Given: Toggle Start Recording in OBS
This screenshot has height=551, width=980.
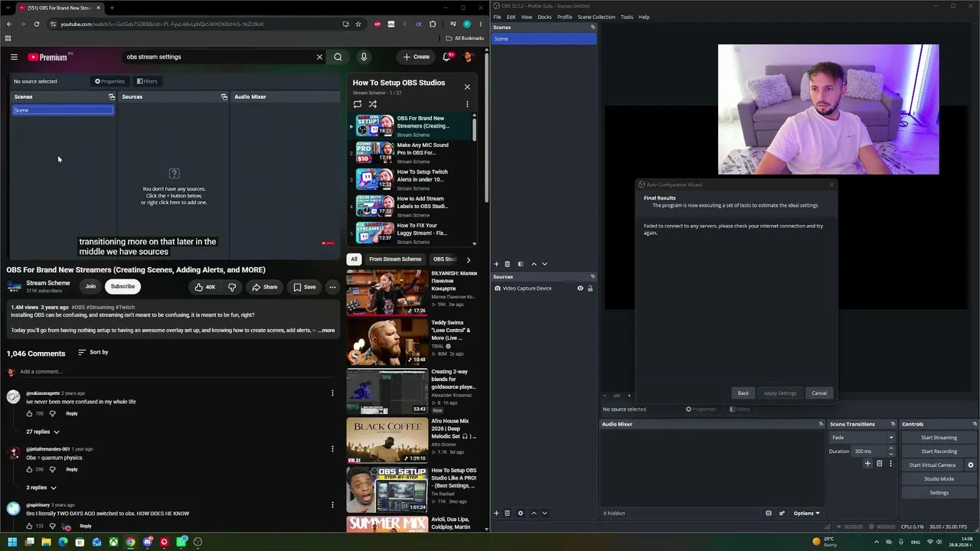Looking at the screenshot, I should (939, 451).
